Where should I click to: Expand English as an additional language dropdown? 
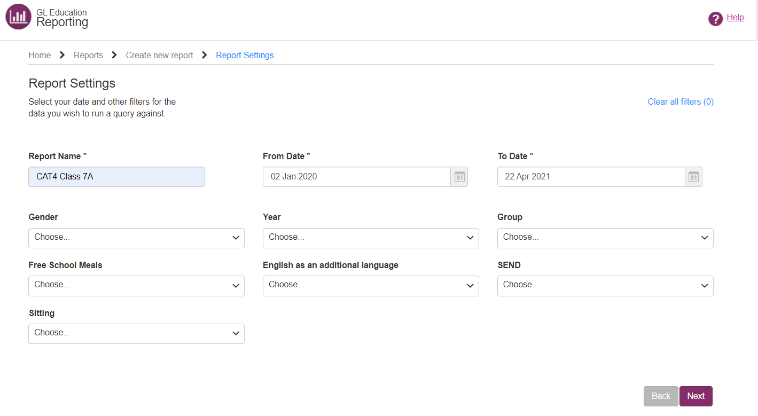(370, 285)
